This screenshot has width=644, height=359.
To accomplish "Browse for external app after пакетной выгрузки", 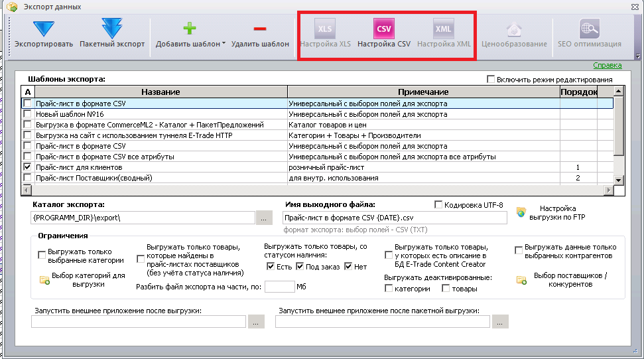I will point(500,322).
